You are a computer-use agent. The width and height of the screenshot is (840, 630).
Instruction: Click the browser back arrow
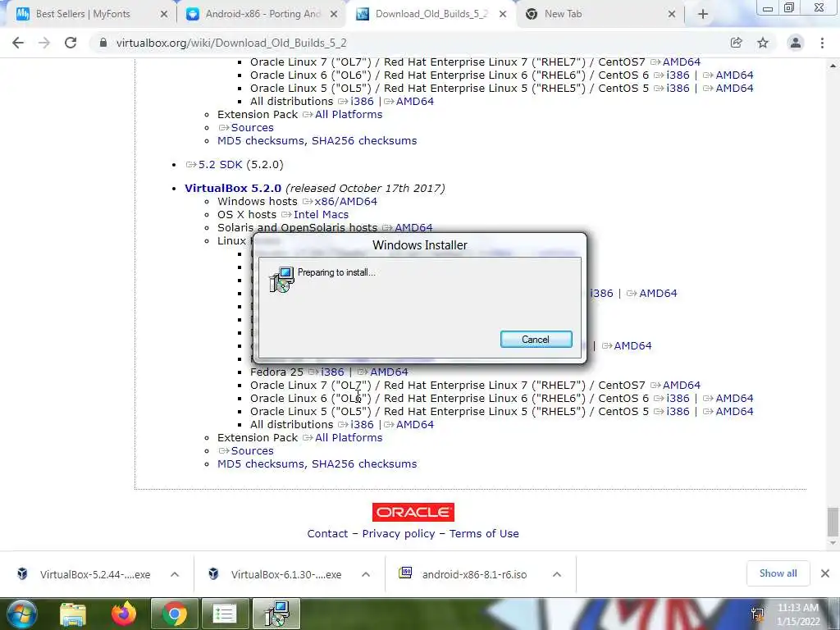18,43
